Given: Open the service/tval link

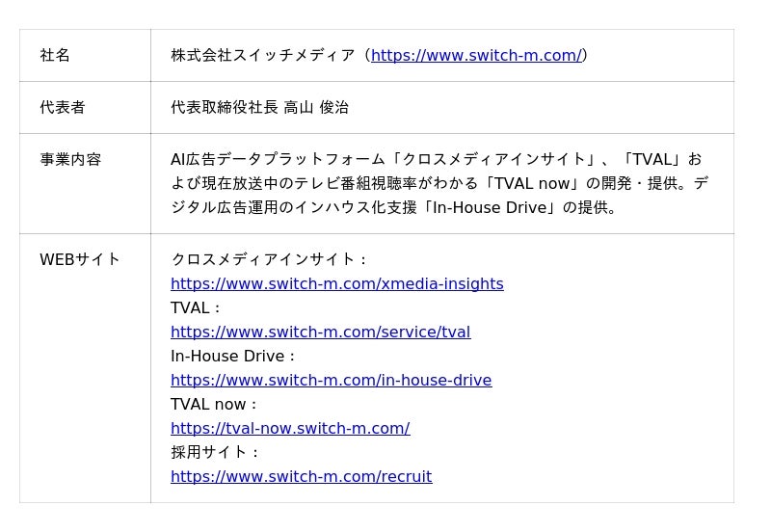Looking at the screenshot, I should [321, 332].
